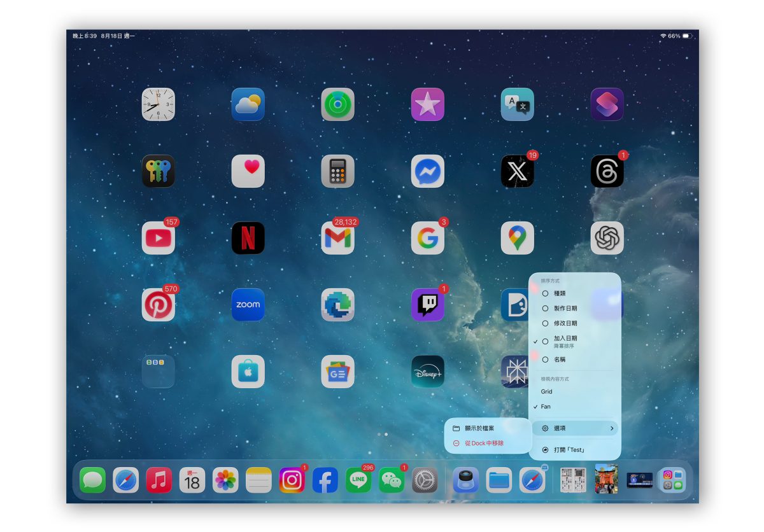The width and height of the screenshot is (764, 532).
Task: Open the Disney+ app
Action: pos(427,372)
